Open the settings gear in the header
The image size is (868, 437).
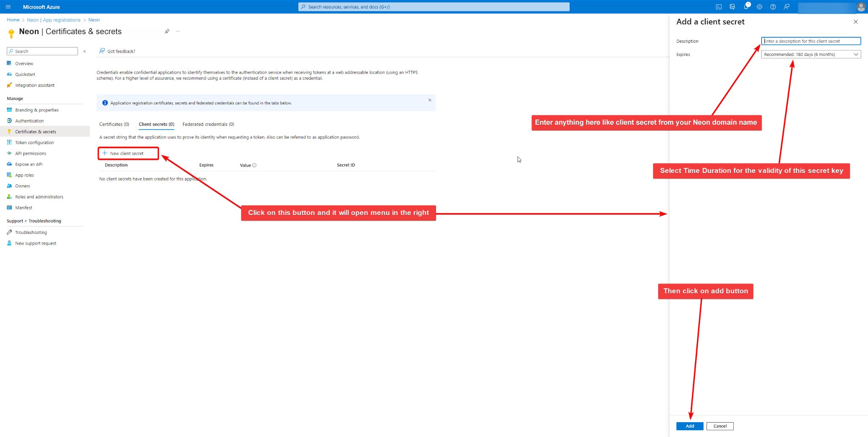coord(759,7)
